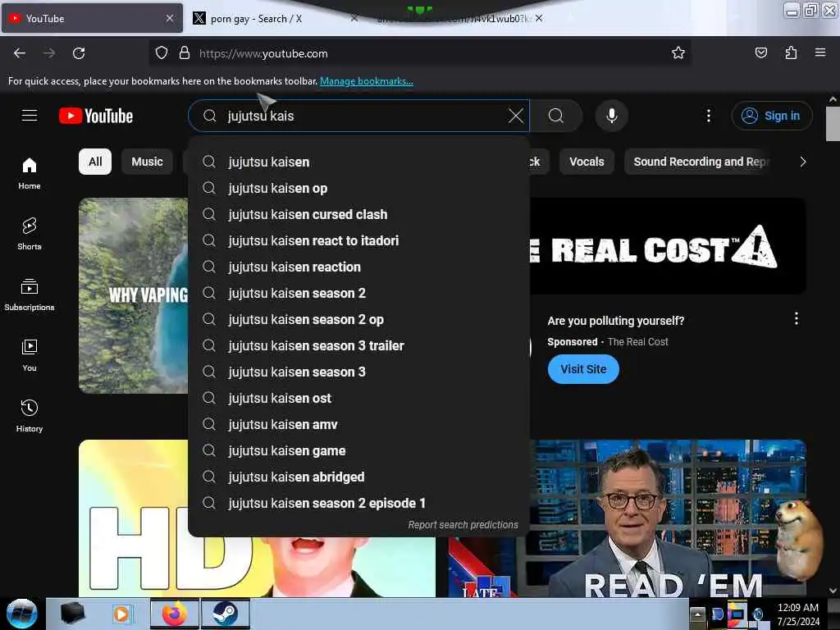The width and height of the screenshot is (840, 630).
Task: Choose suggestion 'jujutsu kaisen react to itadori'
Action: (x=359, y=240)
